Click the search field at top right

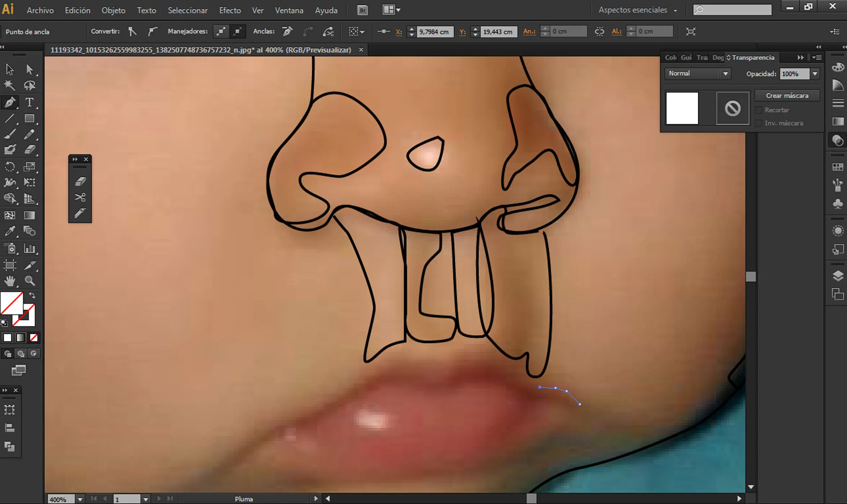pyautogui.click(x=732, y=10)
